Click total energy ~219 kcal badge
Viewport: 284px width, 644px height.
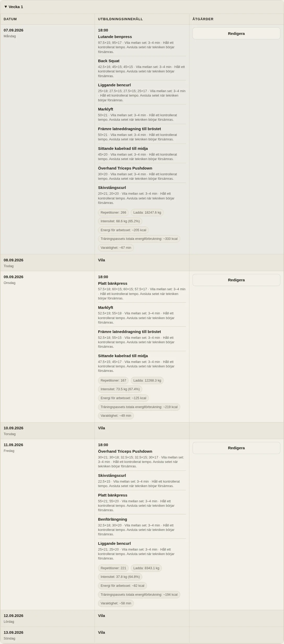click(139, 407)
